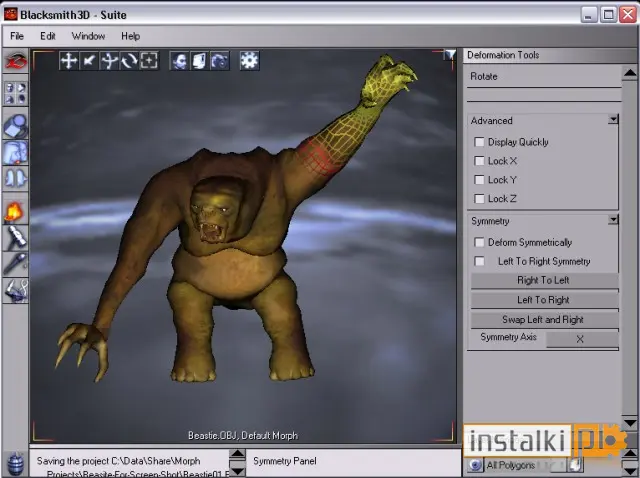Click the pan view four-arrow icon
Screen dimensions: 640x478
tap(69, 61)
